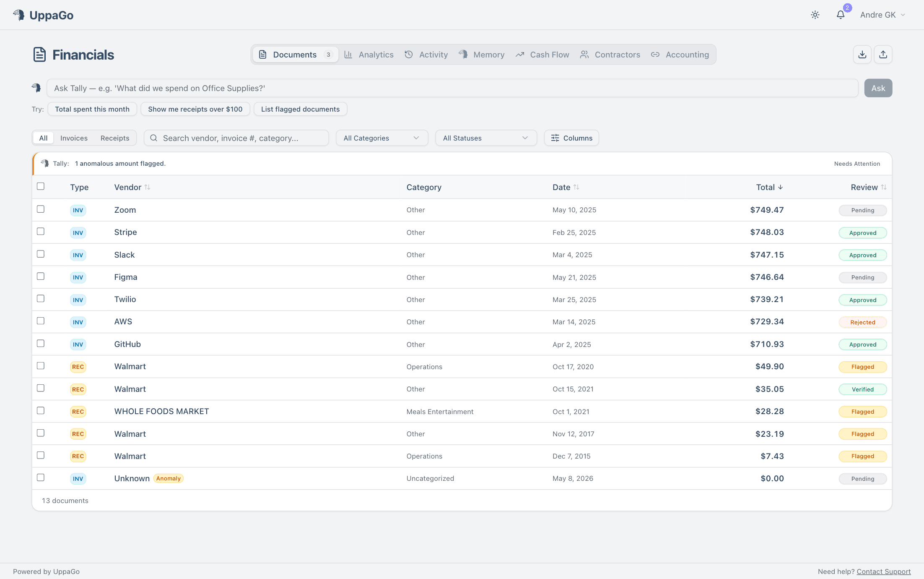Image resolution: width=924 pixels, height=579 pixels.
Task: Try 'List flagged documents' suggestion
Action: click(x=301, y=109)
